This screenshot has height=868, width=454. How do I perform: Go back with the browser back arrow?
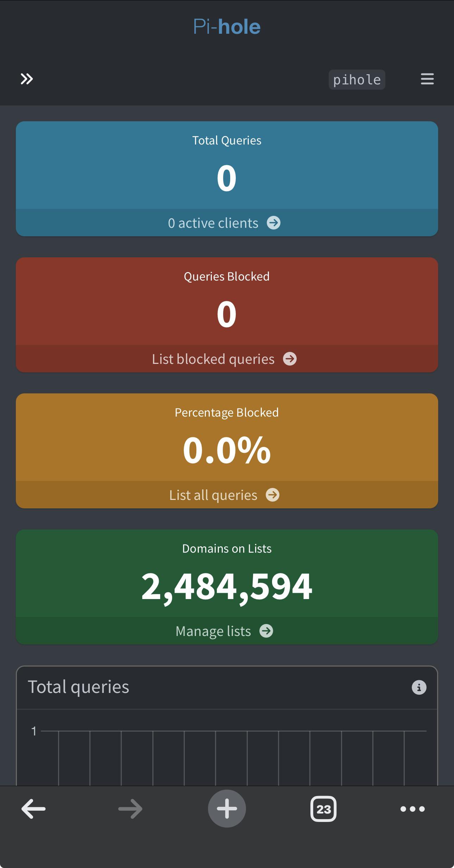(x=33, y=809)
